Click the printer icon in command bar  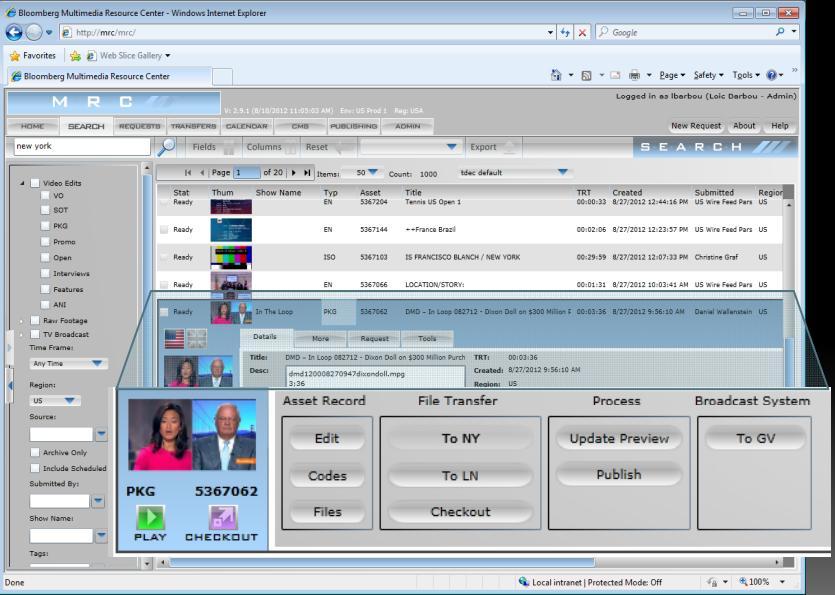tap(634, 75)
